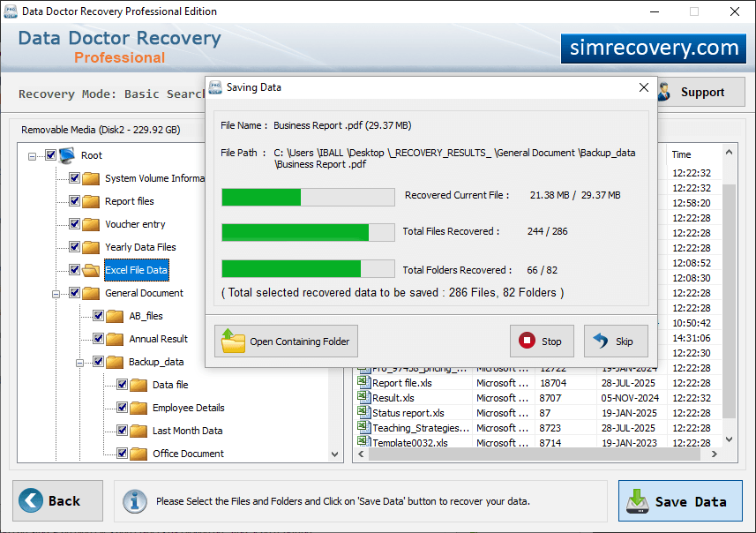Viewport: 756px width, 533px height.
Task: Uncheck the Root checkbox
Action: tap(50, 155)
